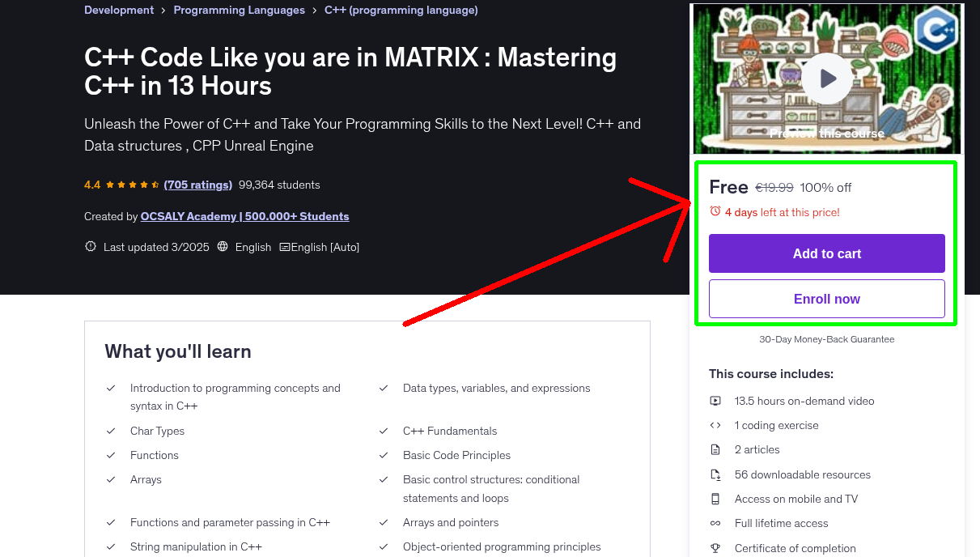Click the What you'll learn heading
980x557 pixels.
[178, 351]
